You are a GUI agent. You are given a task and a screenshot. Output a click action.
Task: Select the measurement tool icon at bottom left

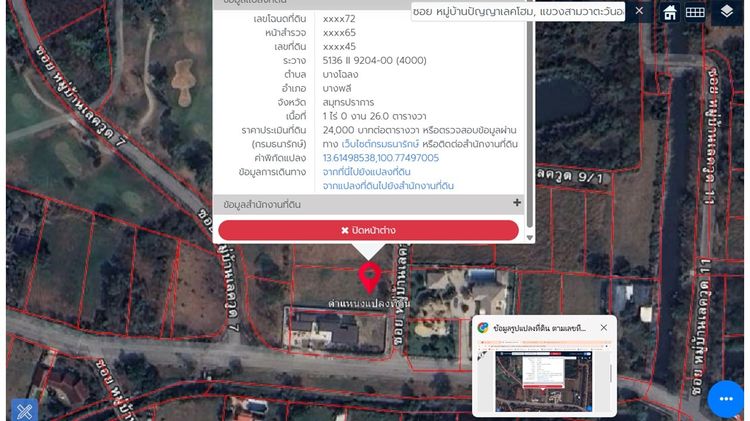(24, 410)
